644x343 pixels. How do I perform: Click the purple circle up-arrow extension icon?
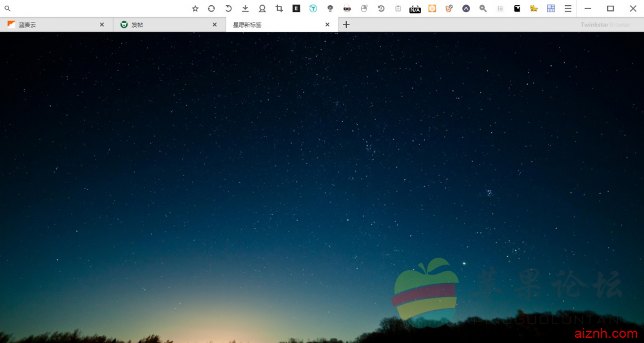466,8
